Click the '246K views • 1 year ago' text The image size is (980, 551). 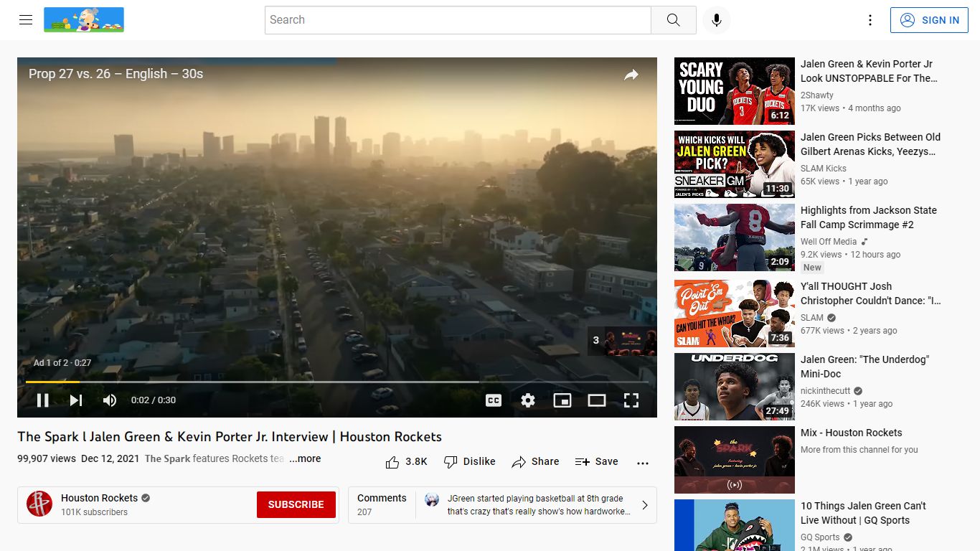847,404
